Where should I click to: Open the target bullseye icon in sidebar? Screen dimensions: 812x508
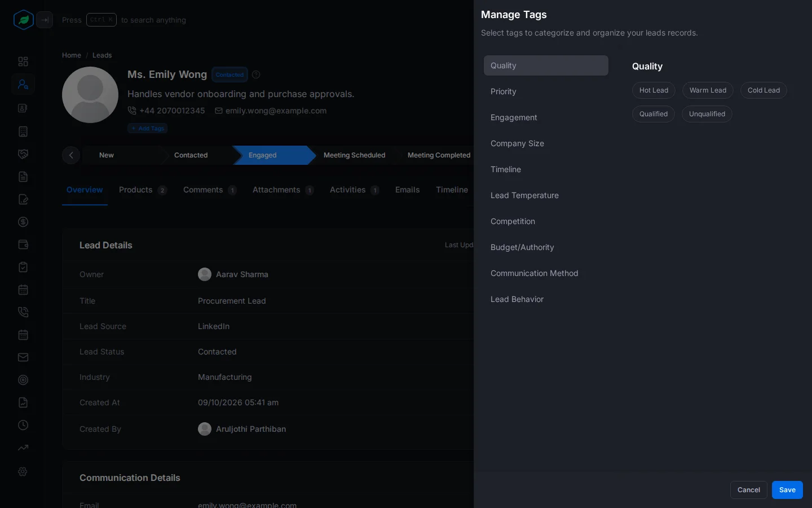click(x=23, y=380)
